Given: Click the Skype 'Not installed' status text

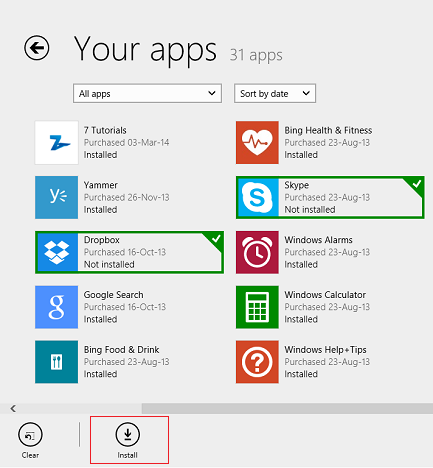Looking at the screenshot, I should click(310, 210).
